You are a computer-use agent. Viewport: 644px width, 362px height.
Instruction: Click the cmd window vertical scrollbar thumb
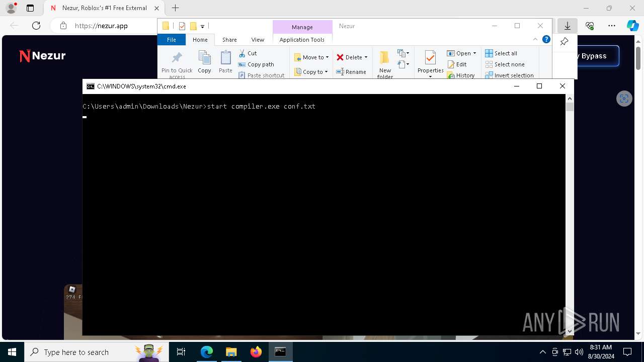pyautogui.click(x=570, y=107)
